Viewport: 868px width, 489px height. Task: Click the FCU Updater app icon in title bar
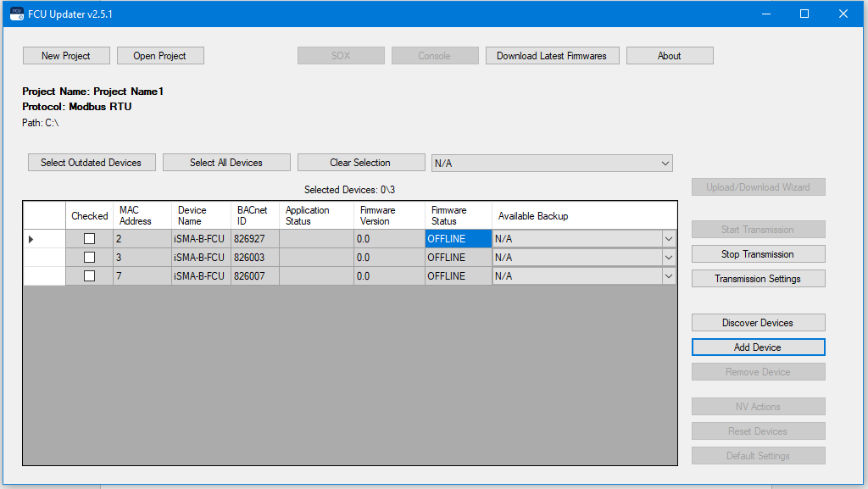[16, 14]
